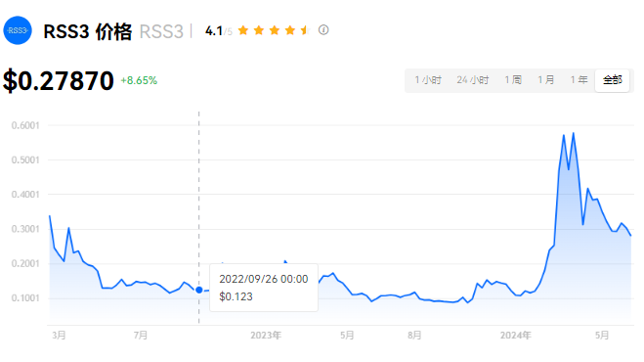Click the RSS3 价格 title
The width and height of the screenshot is (644, 362).
tap(88, 31)
